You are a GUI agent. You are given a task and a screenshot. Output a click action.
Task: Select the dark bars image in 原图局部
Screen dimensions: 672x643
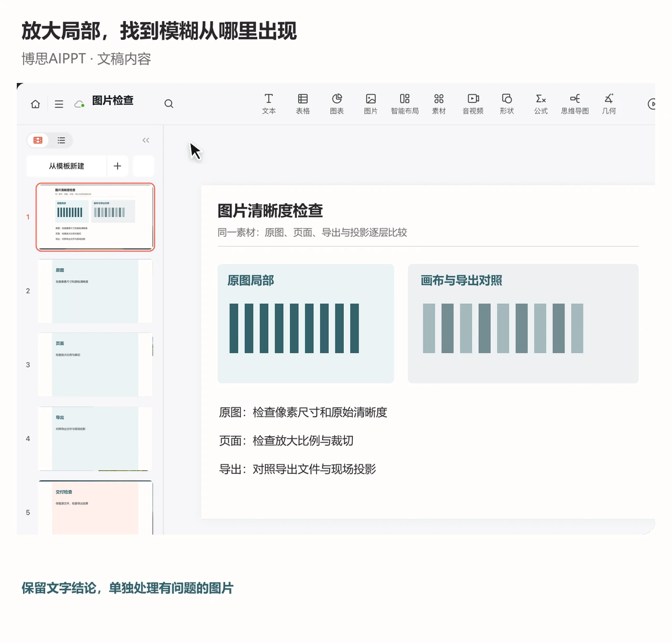click(x=294, y=328)
